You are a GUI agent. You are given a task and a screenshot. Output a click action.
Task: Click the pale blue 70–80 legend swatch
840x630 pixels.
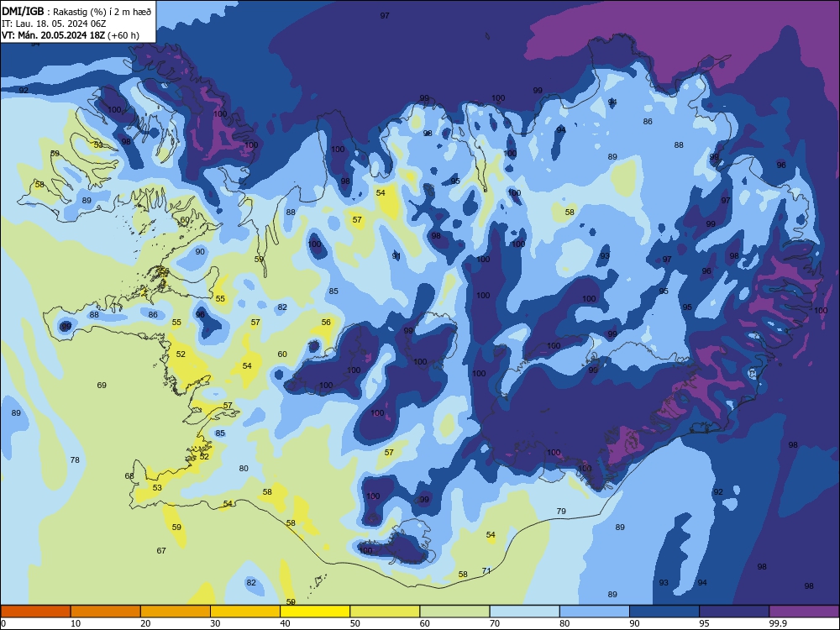click(524, 612)
